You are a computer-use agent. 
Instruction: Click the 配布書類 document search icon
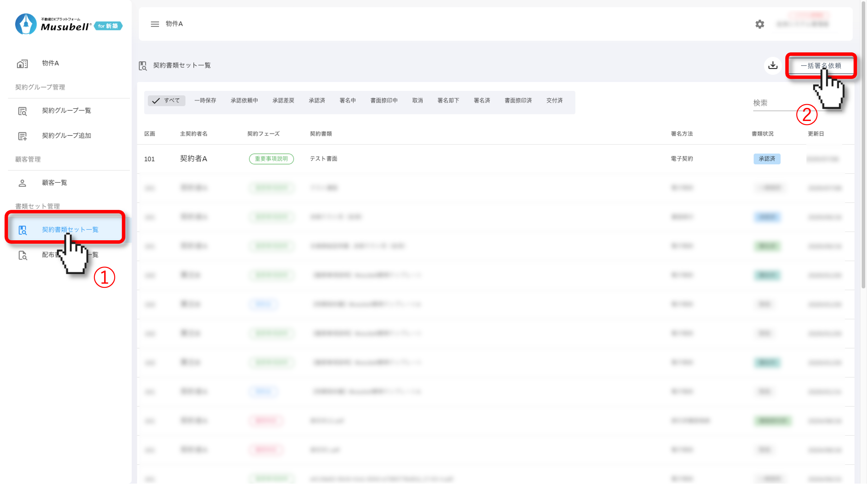(22, 255)
